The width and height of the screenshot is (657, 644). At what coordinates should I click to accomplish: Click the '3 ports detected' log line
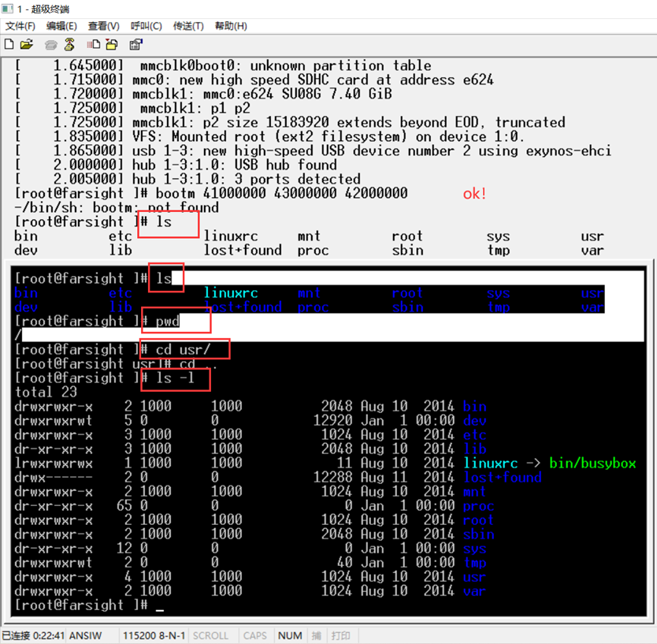[187, 179]
